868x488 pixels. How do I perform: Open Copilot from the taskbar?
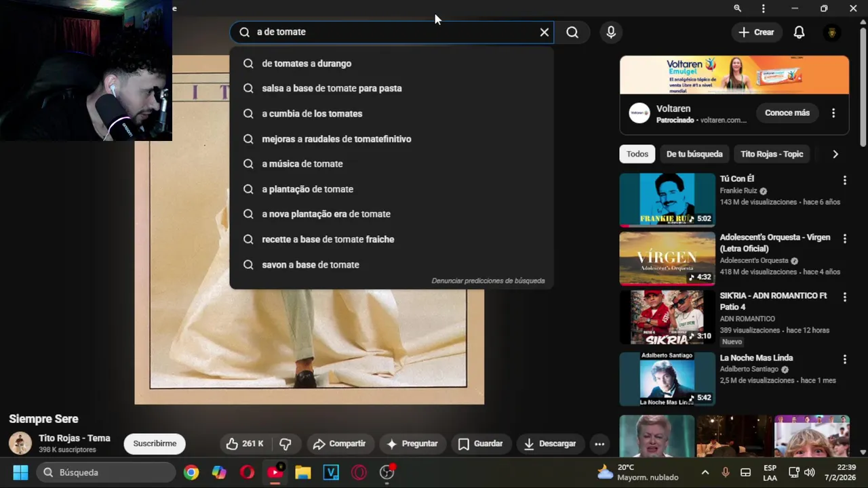pos(219,472)
